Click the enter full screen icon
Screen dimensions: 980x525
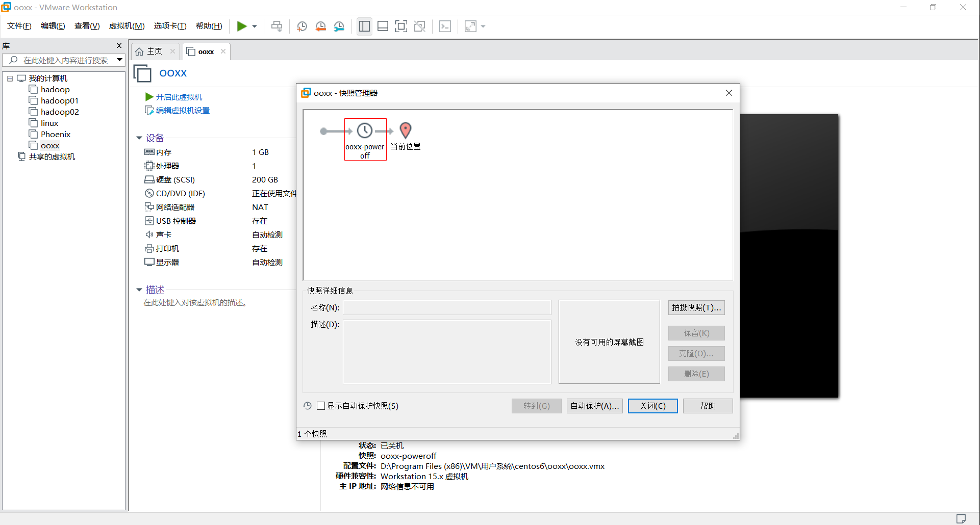coord(401,26)
